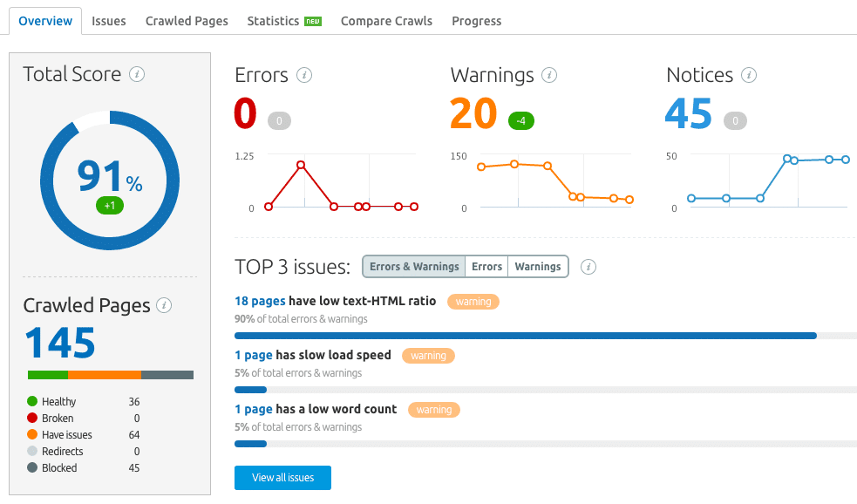Screen dimensions: 857x504
Task: Open the Statistics tab
Action: click(273, 21)
